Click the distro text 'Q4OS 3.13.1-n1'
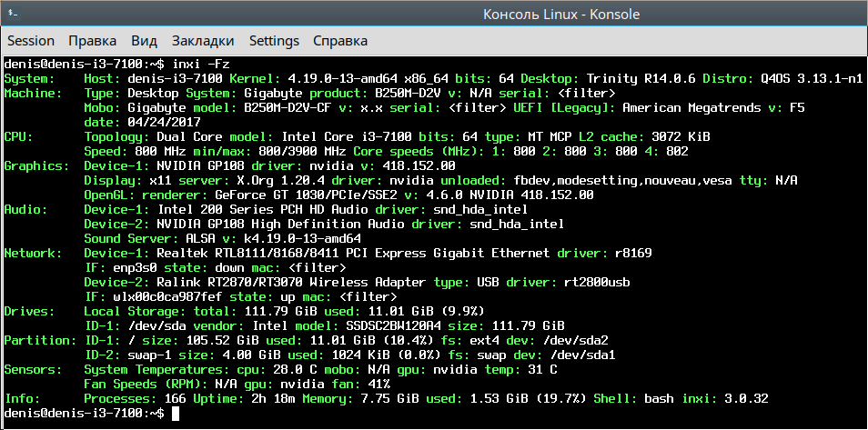Viewport: 868px width, 430px height. pos(812,78)
